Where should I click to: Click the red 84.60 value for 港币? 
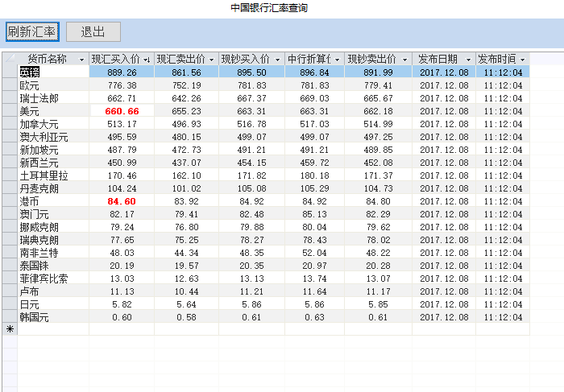pos(122,201)
